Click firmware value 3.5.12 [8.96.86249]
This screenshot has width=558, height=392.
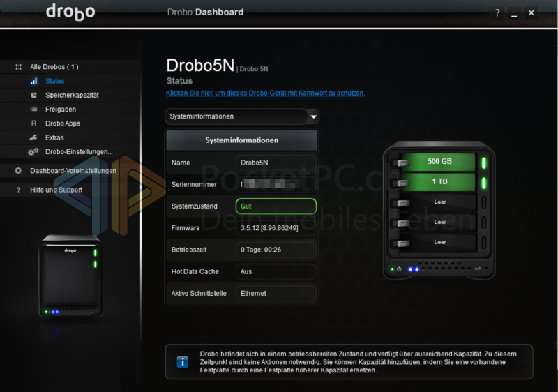pos(276,228)
